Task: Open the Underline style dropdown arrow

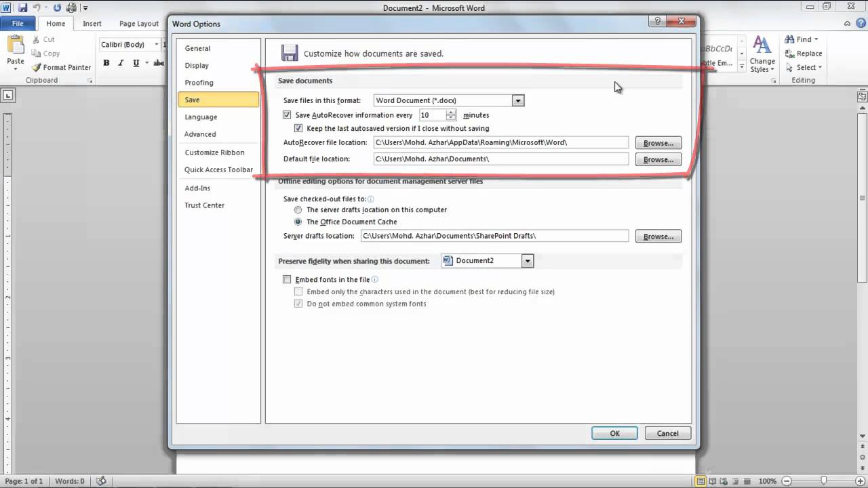Action: coord(146,63)
